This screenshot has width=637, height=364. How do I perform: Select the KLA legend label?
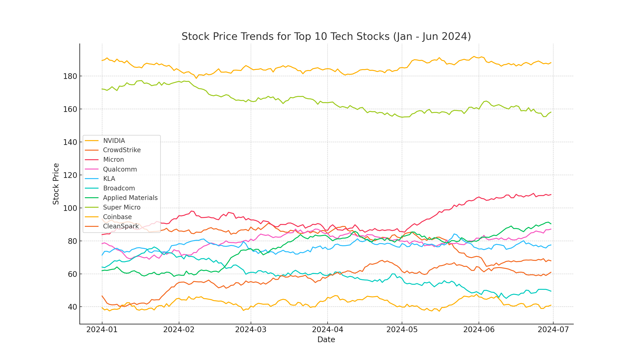coord(109,179)
